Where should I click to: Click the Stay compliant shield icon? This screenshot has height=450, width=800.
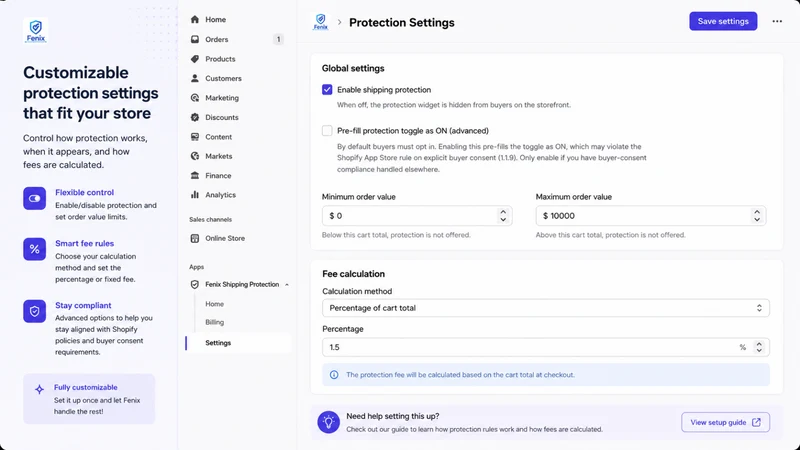tap(34, 311)
